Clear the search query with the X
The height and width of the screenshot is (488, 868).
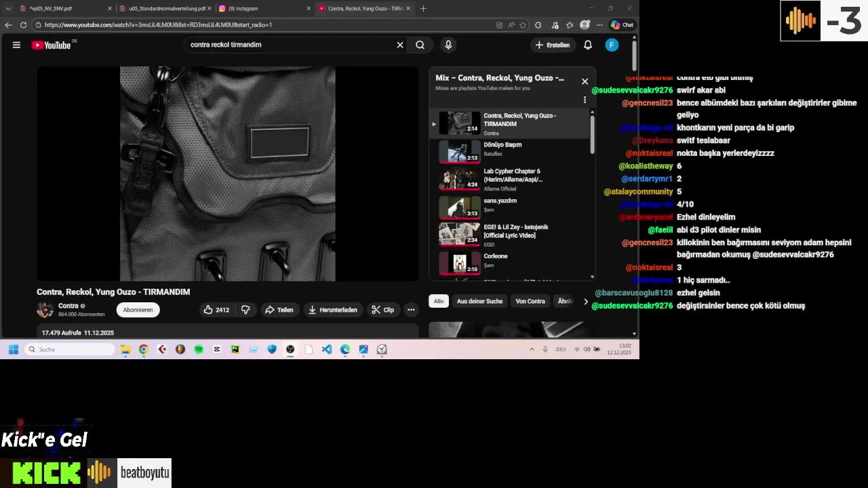click(400, 45)
